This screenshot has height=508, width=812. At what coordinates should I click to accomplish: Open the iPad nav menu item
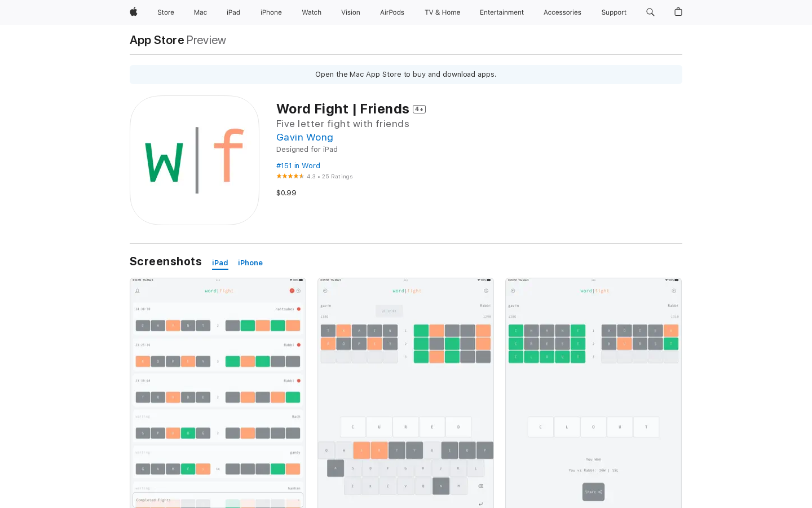pos(233,12)
